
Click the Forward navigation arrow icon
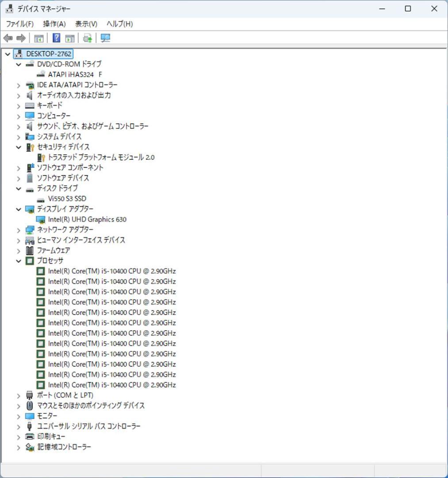20,38
